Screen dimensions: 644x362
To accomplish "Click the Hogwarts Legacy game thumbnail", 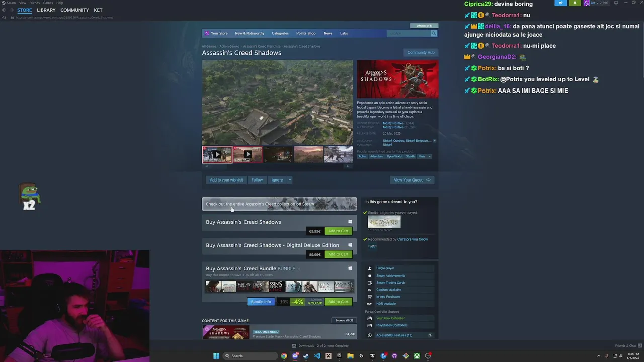I will 384,222.
